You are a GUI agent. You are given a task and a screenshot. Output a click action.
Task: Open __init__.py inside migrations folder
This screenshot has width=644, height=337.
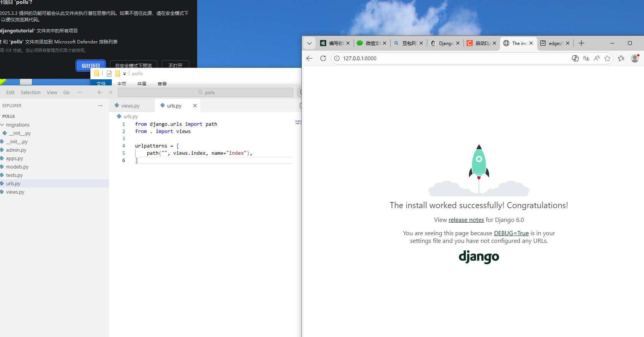point(55,133)
